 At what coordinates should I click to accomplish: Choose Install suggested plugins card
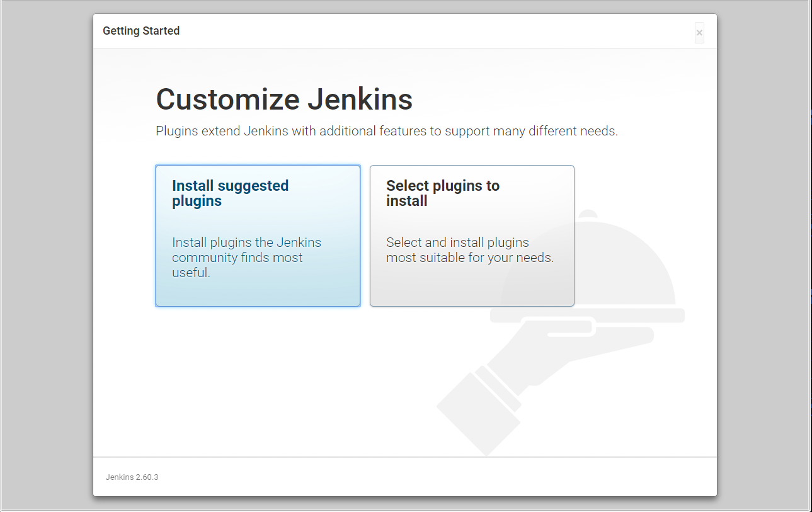(x=258, y=236)
